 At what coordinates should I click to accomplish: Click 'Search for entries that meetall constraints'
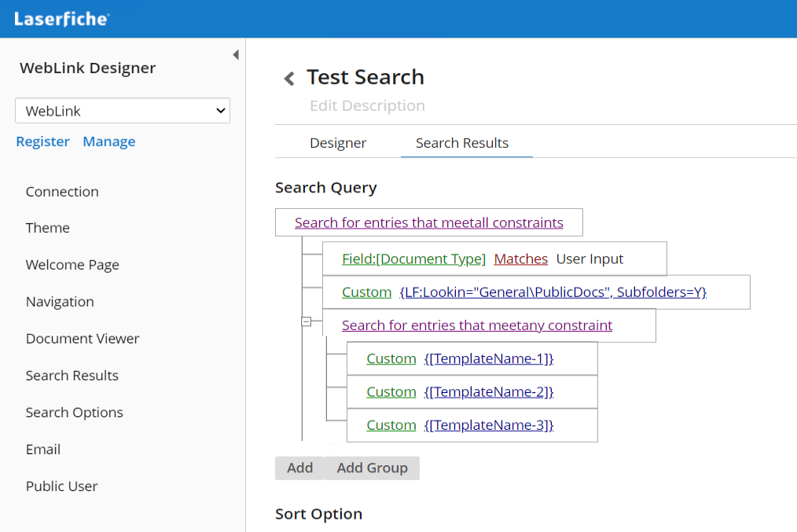pos(429,222)
